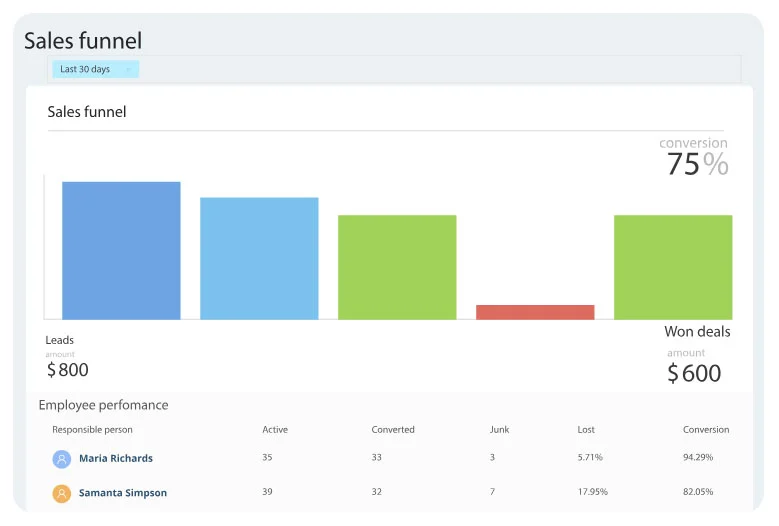The width and height of the screenshot is (779, 526).
Task: Click the $600 Won deals amount
Action: pyautogui.click(x=694, y=374)
